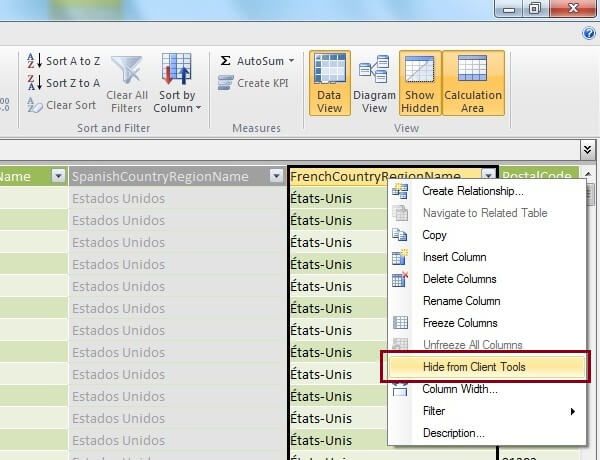Sort column A to Z

64,61
